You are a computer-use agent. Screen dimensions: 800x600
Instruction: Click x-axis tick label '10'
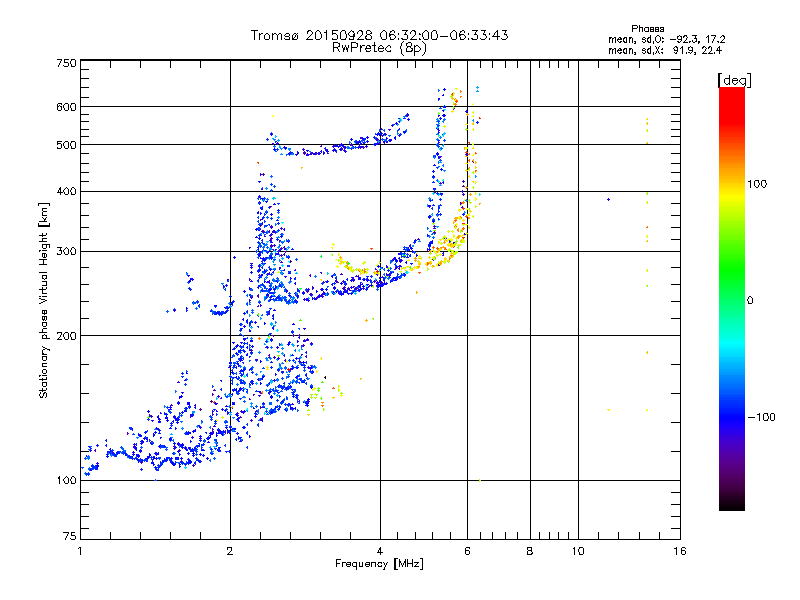coord(578,551)
